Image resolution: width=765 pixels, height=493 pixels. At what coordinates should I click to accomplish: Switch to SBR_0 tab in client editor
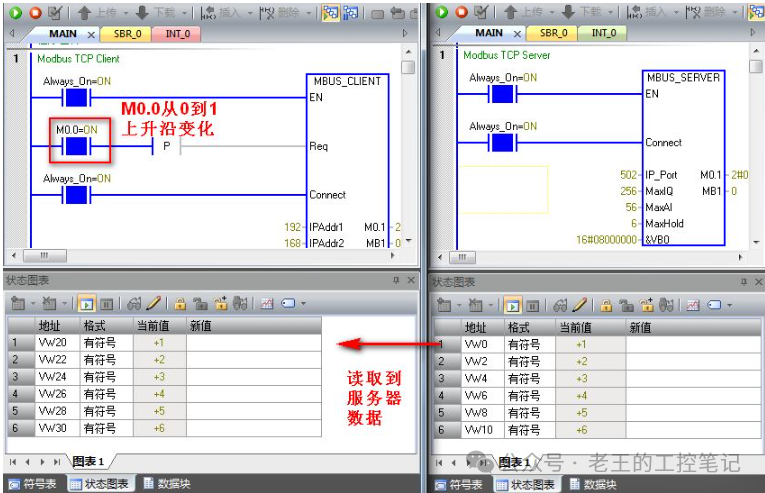125,33
